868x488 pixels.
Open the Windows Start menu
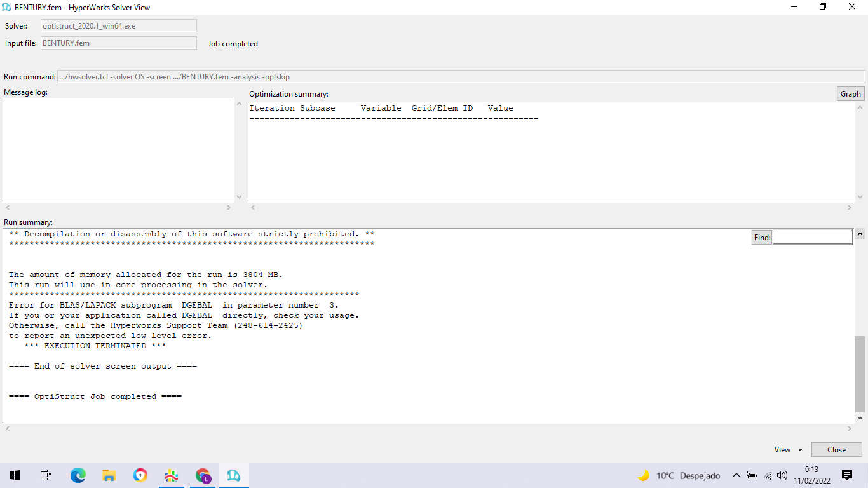(x=15, y=475)
